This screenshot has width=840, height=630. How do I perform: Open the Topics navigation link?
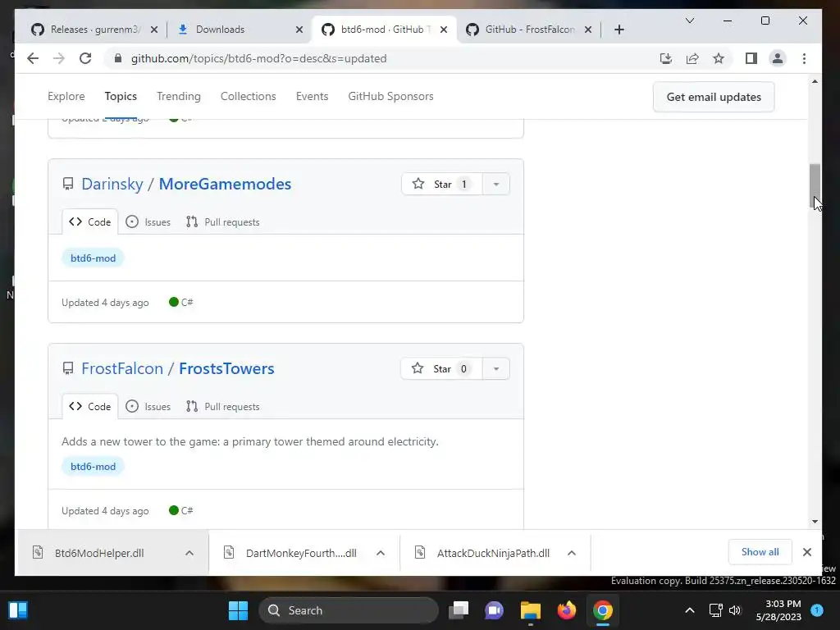(x=121, y=97)
